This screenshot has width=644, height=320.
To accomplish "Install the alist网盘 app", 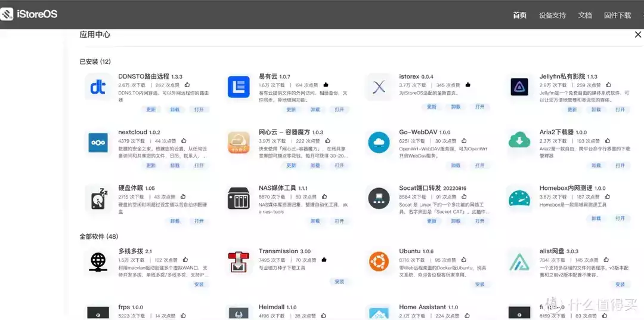I will click(620, 284).
